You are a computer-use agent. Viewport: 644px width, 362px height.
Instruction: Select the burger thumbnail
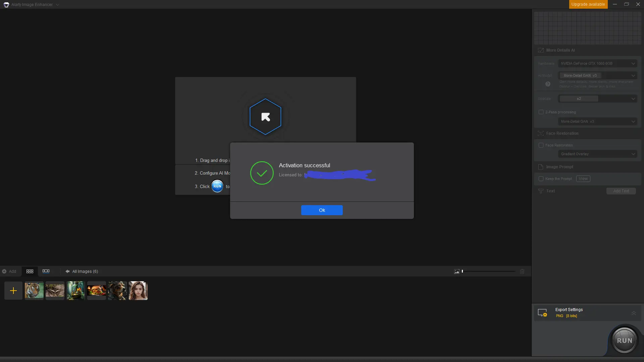point(97,291)
